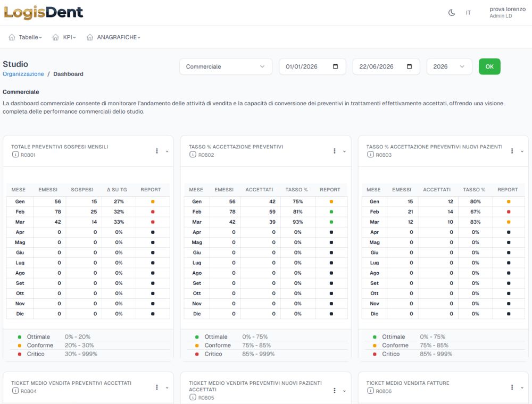This screenshot has height=404, width=532.
Task: Open calendar picker for 22/06/2026 date
Action: pyautogui.click(x=410, y=66)
